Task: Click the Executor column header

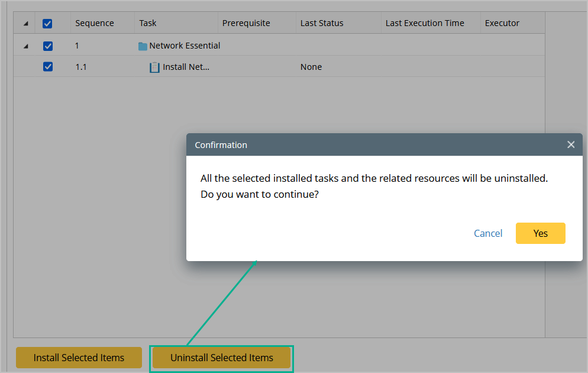Action: tap(502, 23)
